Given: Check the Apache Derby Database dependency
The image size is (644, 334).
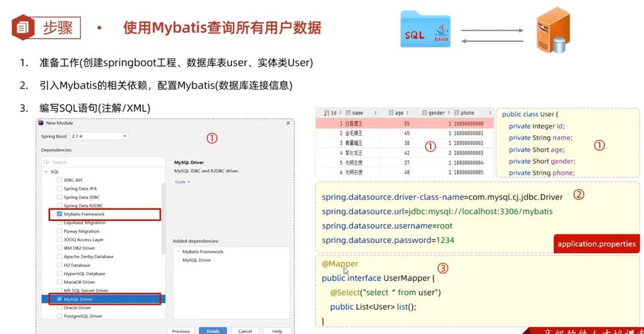Looking at the screenshot, I should click(60, 257).
